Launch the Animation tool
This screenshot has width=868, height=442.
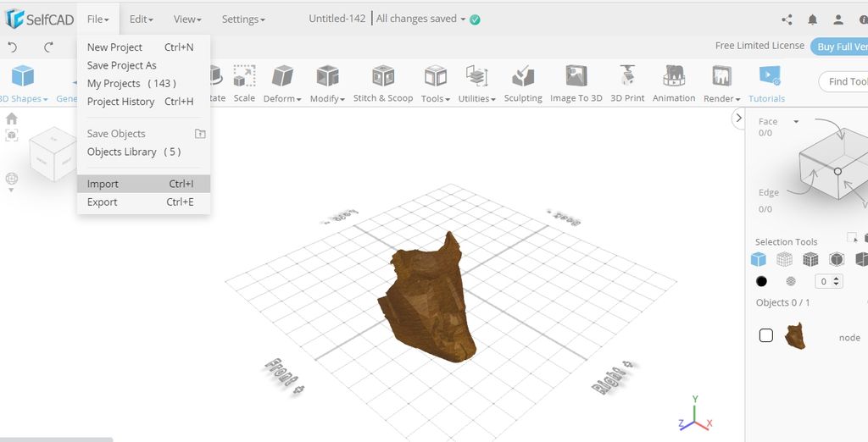point(674,84)
